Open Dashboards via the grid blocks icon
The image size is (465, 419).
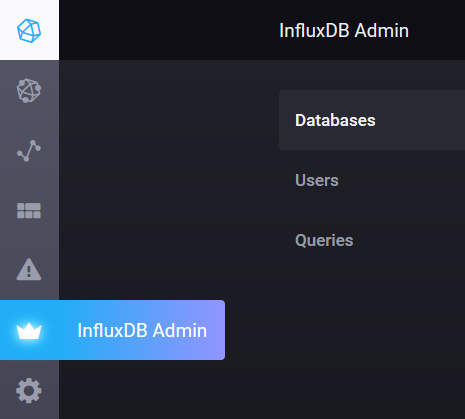[29, 211]
